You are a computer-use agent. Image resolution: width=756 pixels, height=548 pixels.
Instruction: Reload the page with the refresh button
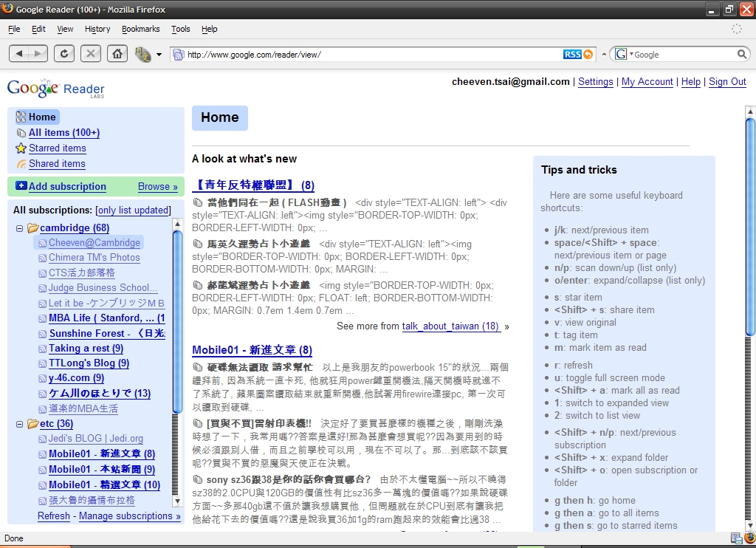[64, 54]
